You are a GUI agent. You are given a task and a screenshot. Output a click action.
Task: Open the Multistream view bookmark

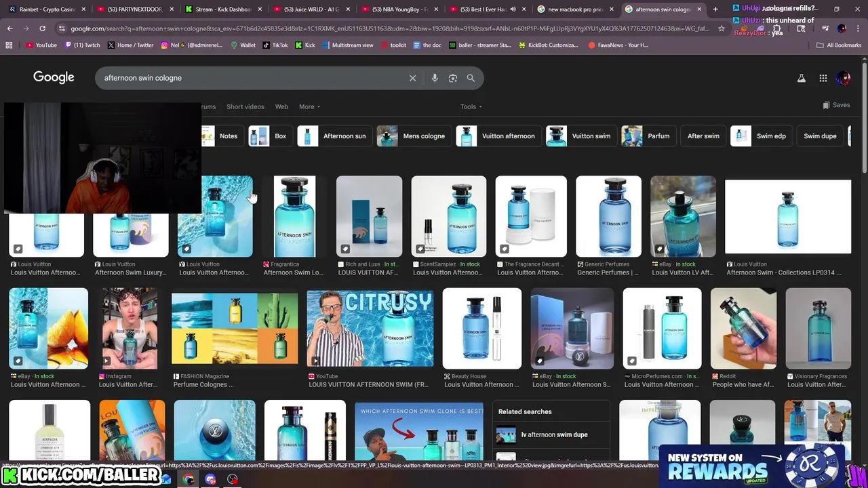coord(348,45)
